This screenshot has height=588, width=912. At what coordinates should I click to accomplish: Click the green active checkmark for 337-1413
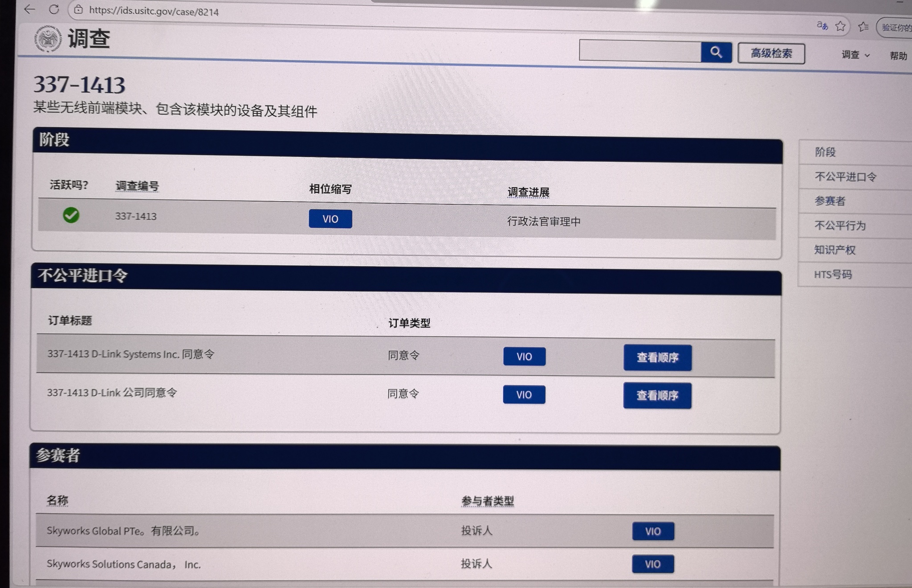[71, 215]
